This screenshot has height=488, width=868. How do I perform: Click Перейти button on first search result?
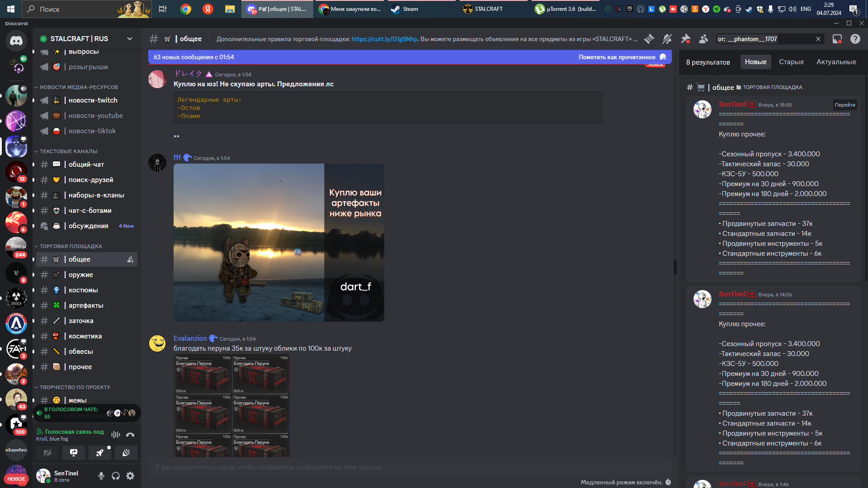coord(845,105)
